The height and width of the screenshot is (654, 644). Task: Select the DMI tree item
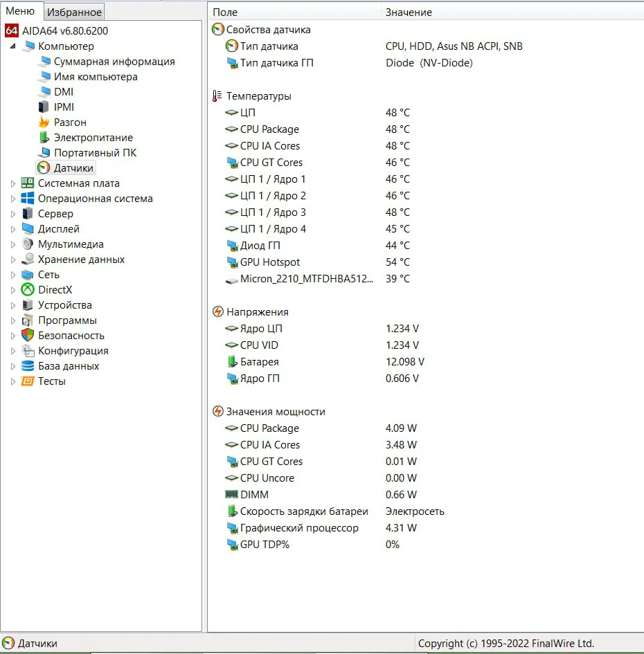64,92
